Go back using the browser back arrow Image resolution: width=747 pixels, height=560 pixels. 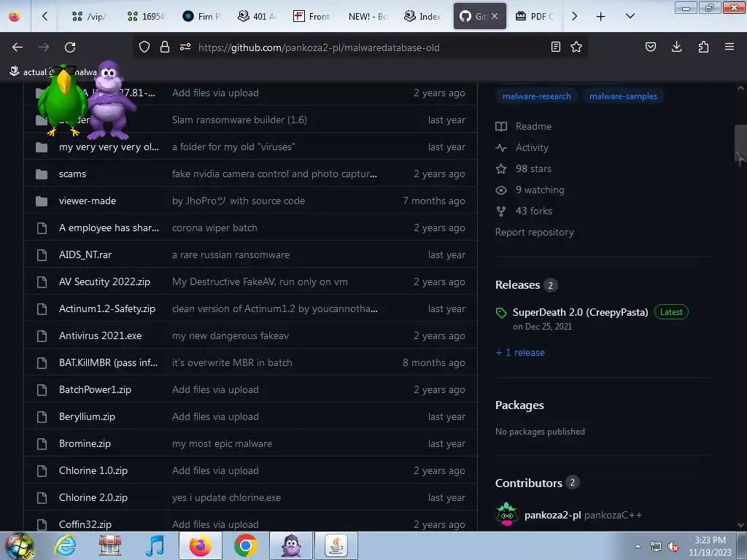click(x=18, y=47)
